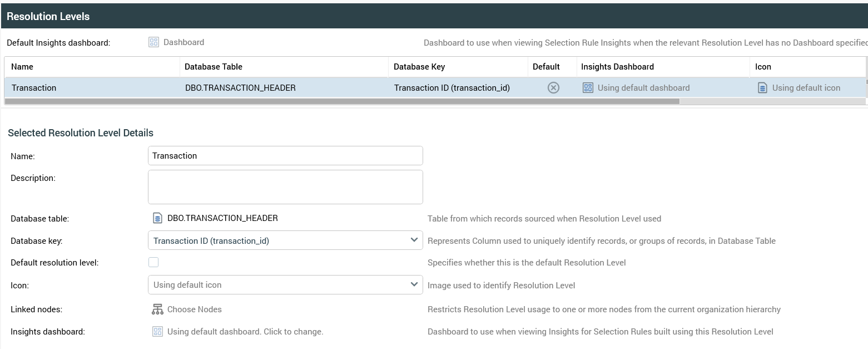This screenshot has height=349, width=868.
Task: Click the Choose Nodes hierarchy icon
Action: pyautogui.click(x=157, y=309)
